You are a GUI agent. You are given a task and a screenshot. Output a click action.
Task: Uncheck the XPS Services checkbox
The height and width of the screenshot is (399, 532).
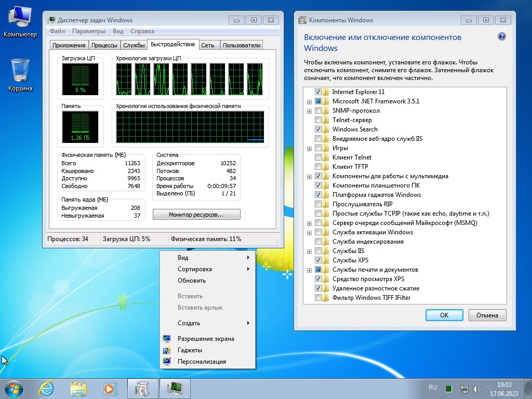318,260
